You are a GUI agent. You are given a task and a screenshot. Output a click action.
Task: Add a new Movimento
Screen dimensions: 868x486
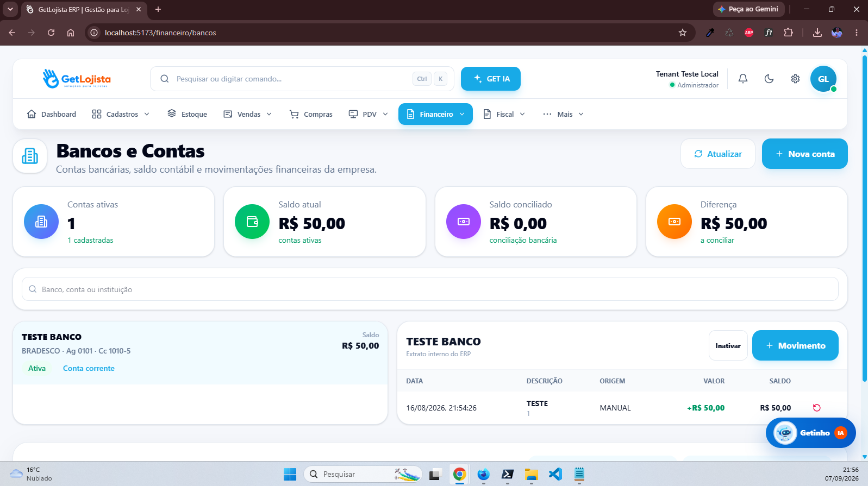click(x=795, y=345)
